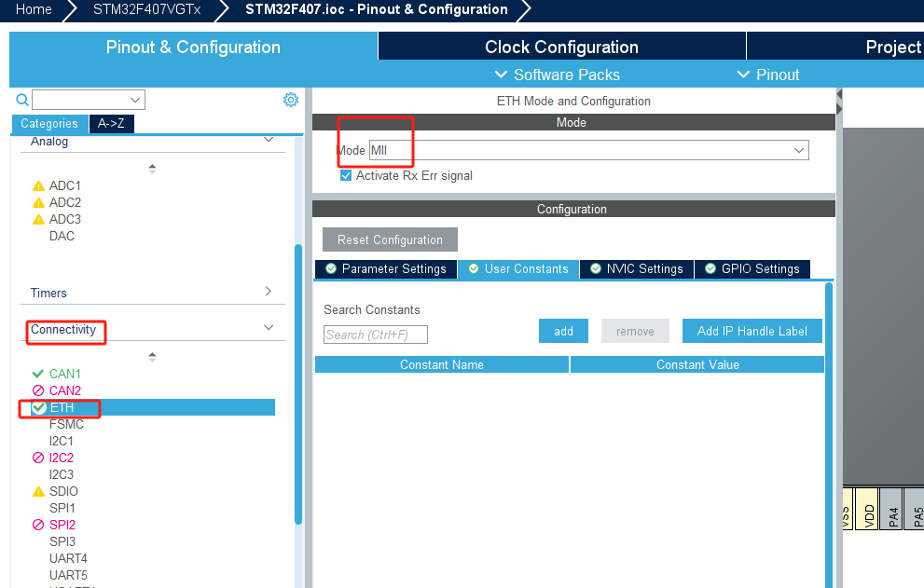Click the Parameter Settings status check icon
This screenshot has height=588, width=924.
(331, 268)
